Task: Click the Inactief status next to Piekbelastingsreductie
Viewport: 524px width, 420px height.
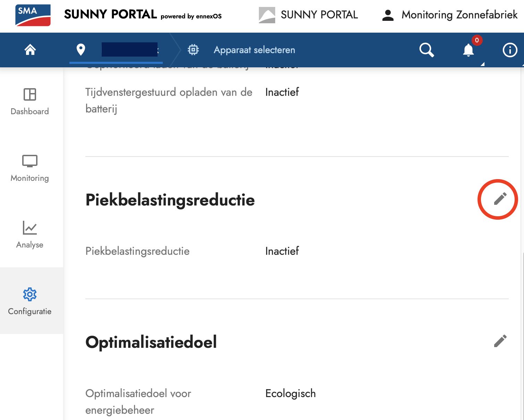Action: pyautogui.click(x=282, y=251)
